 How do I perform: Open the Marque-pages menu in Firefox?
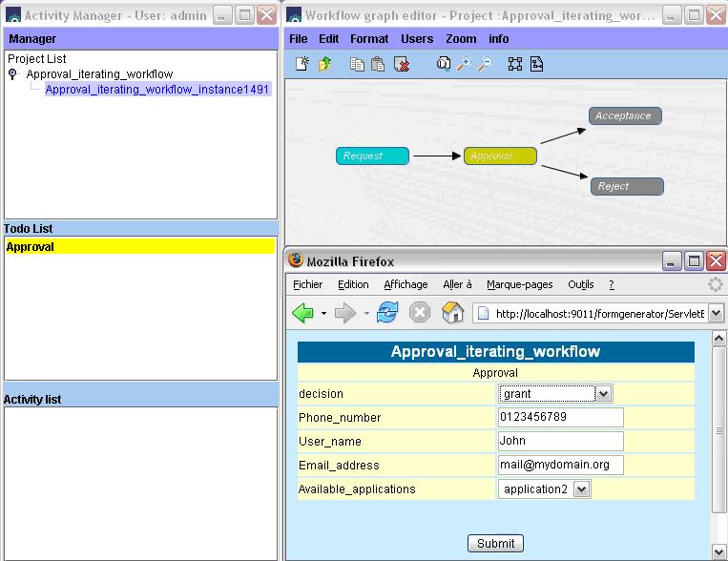[x=519, y=284]
